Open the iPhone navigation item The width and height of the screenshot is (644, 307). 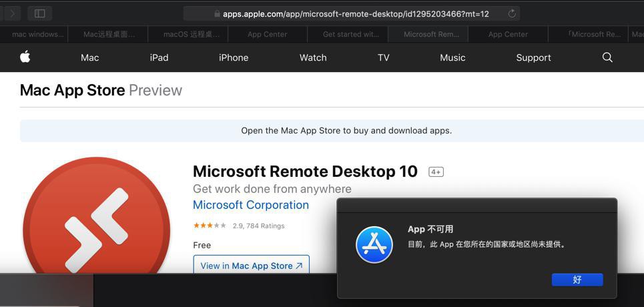234,57
